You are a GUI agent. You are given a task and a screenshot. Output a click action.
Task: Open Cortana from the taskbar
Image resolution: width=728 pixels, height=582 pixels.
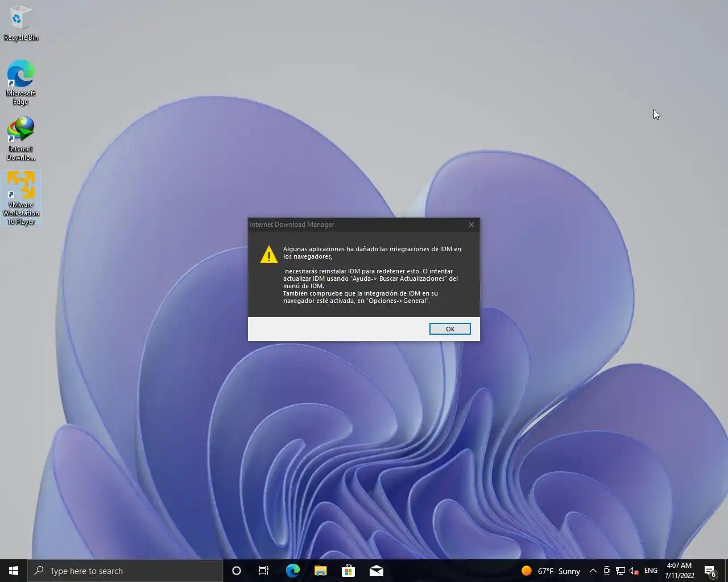point(237,571)
